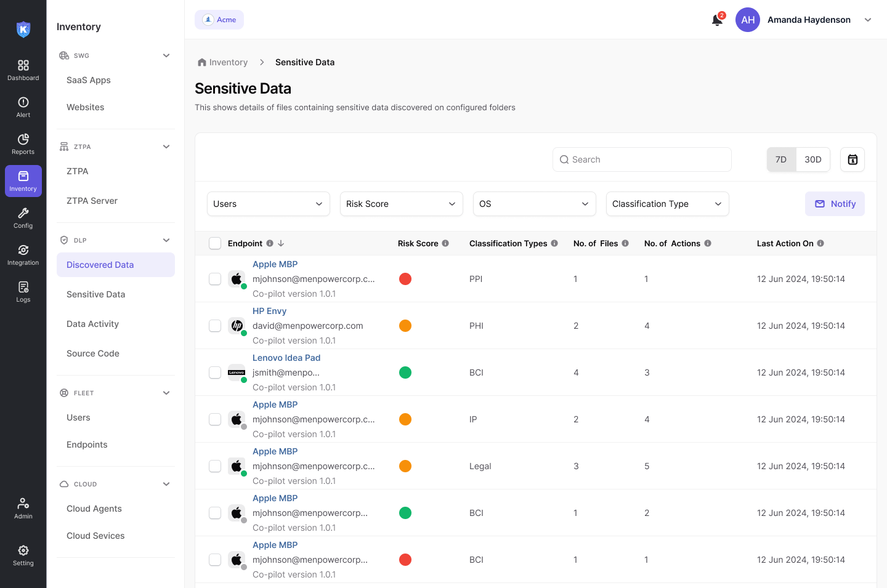Open the Reports section
Image resolution: width=887 pixels, height=588 pixels.
click(23, 143)
